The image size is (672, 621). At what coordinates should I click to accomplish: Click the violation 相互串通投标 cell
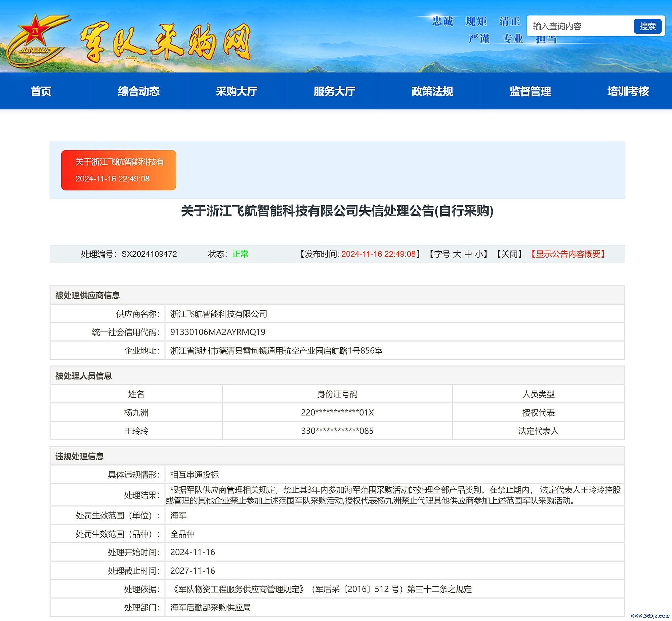coord(395,475)
